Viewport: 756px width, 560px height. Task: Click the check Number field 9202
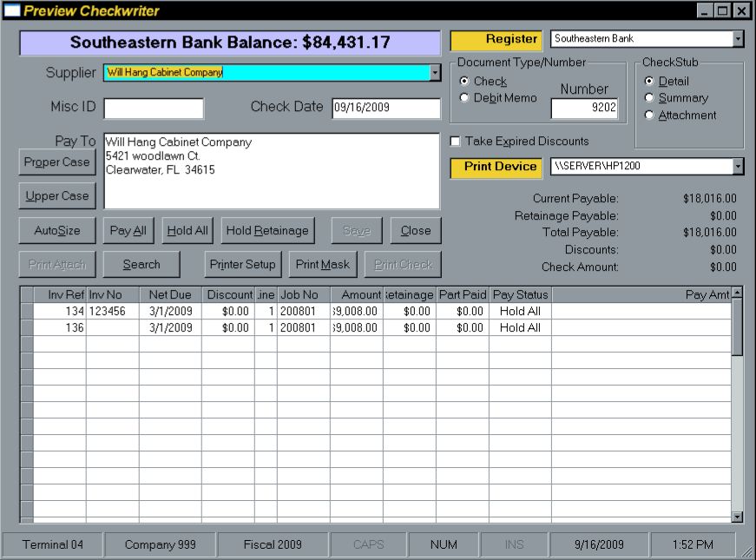click(584, 108)
